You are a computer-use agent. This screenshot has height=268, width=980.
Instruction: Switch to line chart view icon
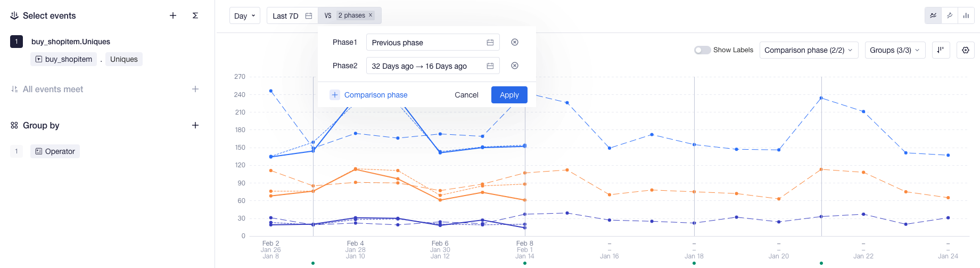[933, 16]
